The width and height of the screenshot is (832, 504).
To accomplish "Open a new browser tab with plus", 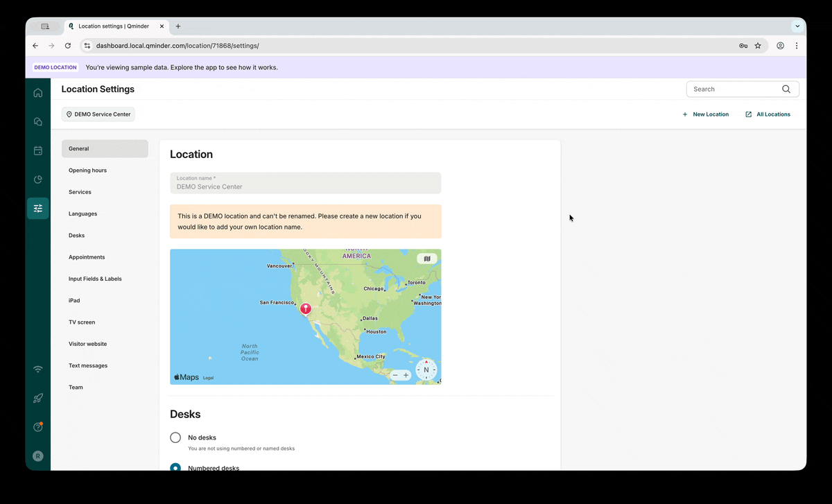I will [178, 26].
